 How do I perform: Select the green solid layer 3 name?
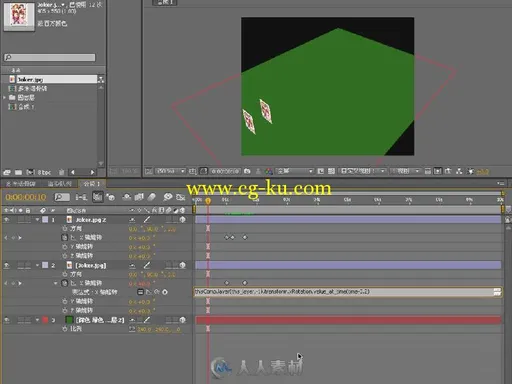pyautogui.click(x=100, y=320)
